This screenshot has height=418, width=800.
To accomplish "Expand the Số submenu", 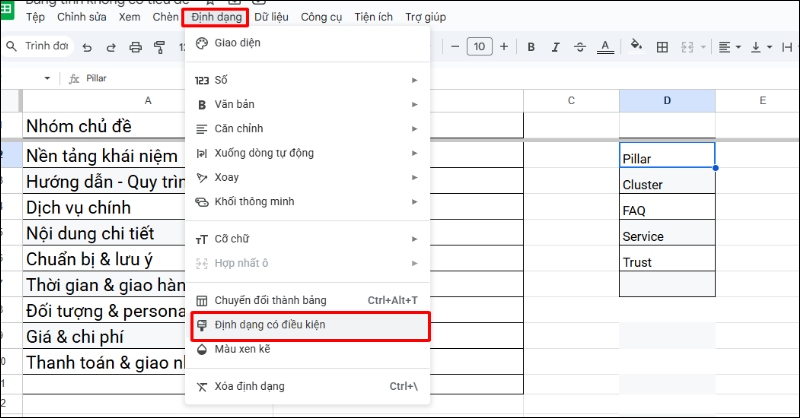I will (x=308, y=80).
